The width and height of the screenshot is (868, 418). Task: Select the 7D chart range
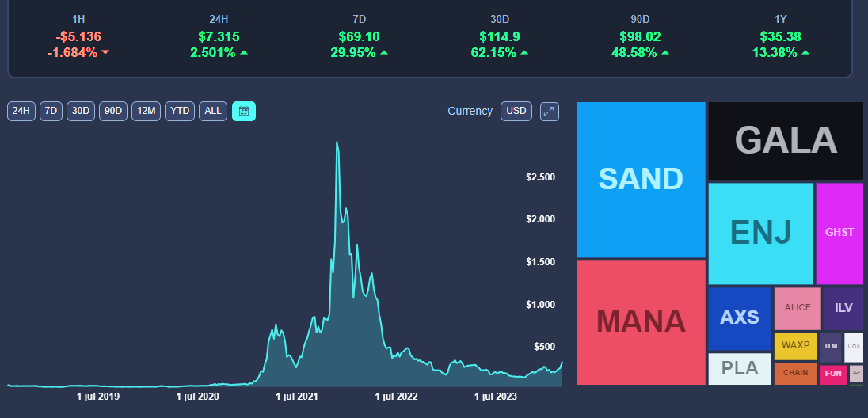click(x=51, y=112)
